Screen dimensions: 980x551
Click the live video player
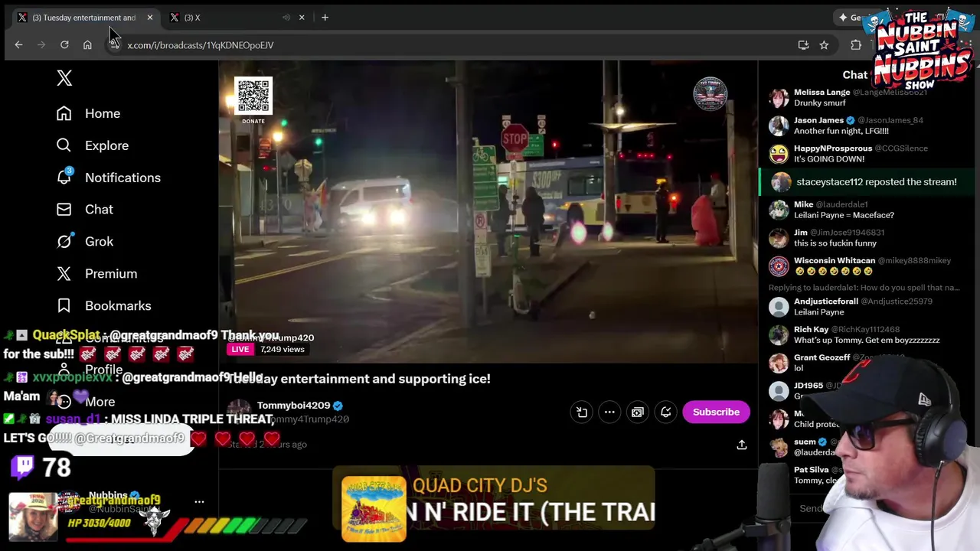[x=488, y=212]
